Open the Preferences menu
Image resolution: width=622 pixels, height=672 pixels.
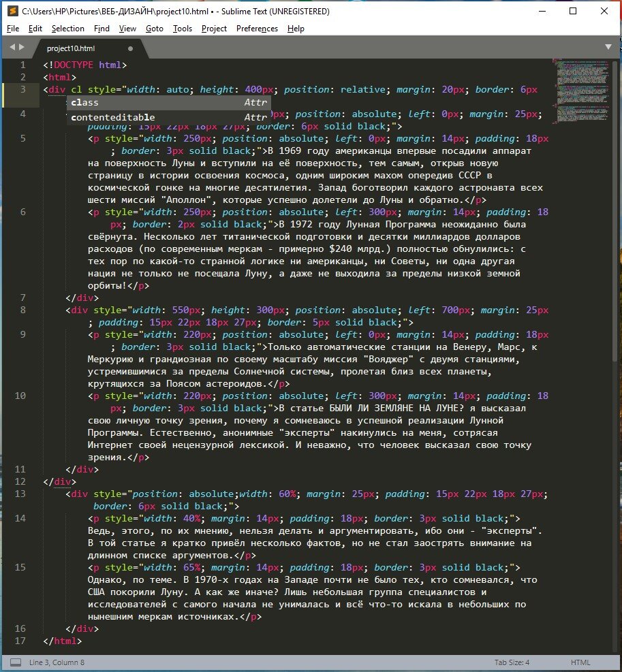point(257,29)
